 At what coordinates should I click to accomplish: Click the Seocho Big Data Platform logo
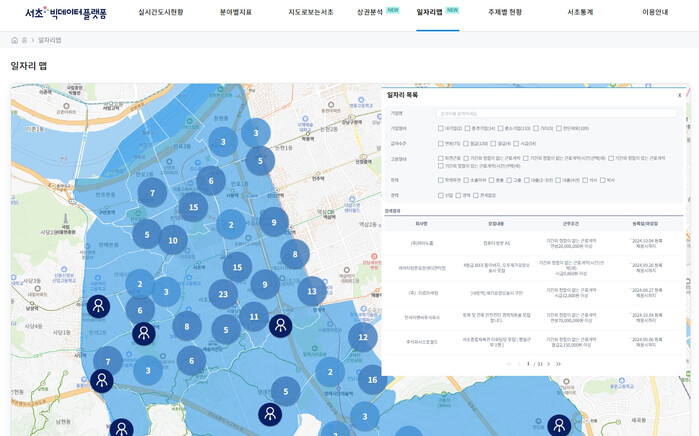point(65,13)
